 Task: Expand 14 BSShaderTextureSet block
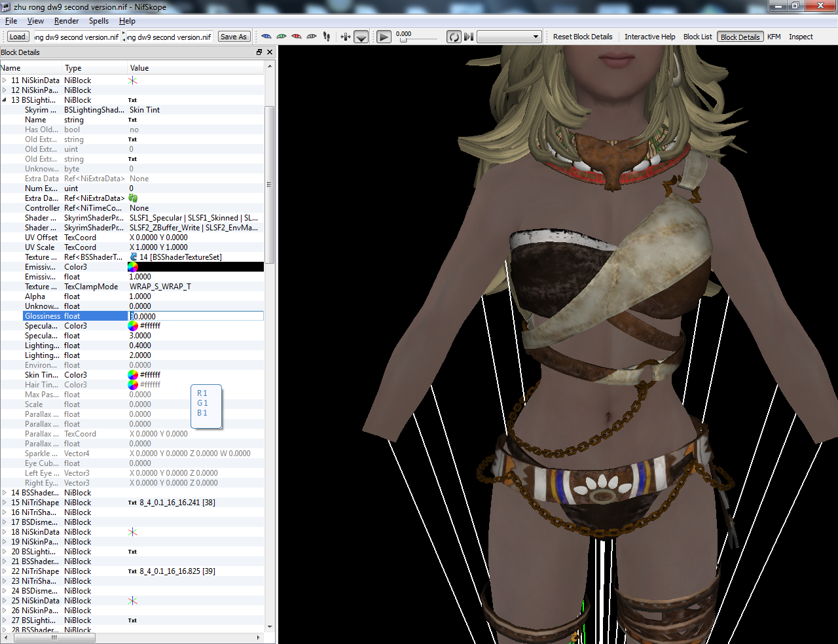click(x=5, y=493)
